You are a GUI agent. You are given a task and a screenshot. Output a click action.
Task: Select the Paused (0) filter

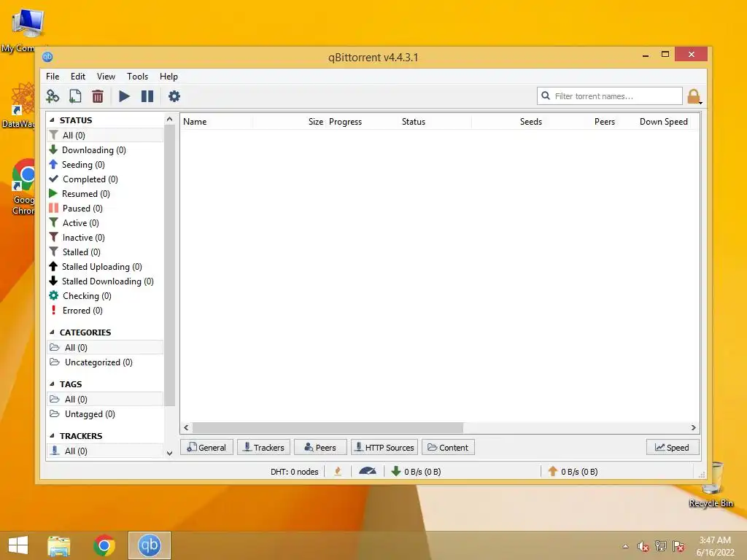pos(105,209)
